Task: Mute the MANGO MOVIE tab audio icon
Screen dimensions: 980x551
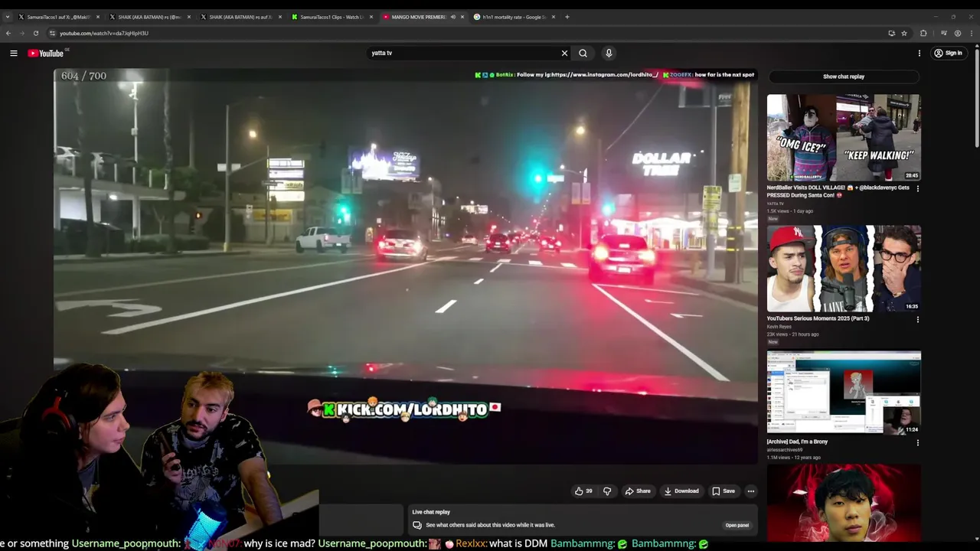Action: coord(452,17)
